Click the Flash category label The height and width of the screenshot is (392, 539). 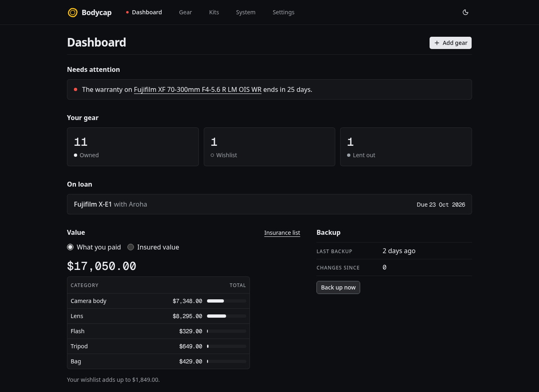tap(78, 331)
